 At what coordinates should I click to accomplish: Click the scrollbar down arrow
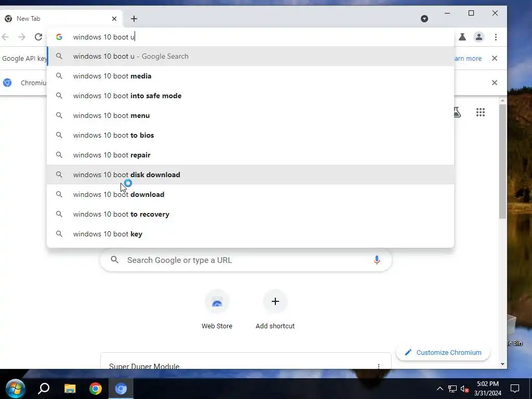pos(502,364)
